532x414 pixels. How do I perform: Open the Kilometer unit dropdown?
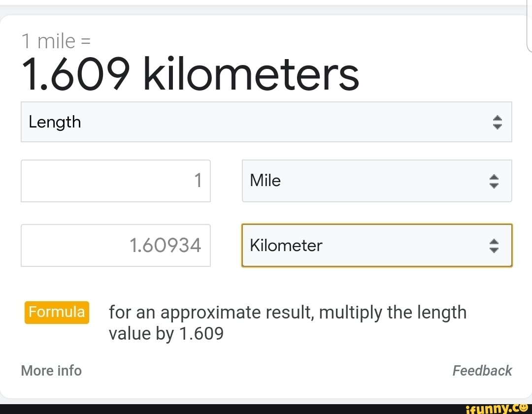pos(376,245)
